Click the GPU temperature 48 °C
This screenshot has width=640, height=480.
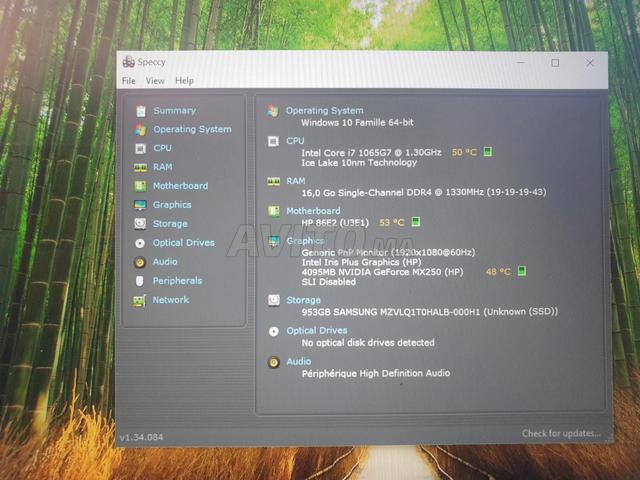pyautogui.click(x=498, y=271)
